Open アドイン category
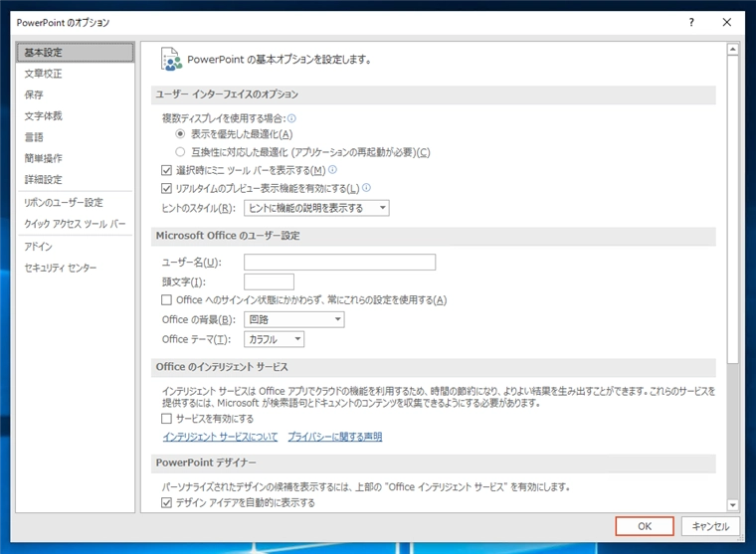 pyautogui.click(x=75, y=247)
